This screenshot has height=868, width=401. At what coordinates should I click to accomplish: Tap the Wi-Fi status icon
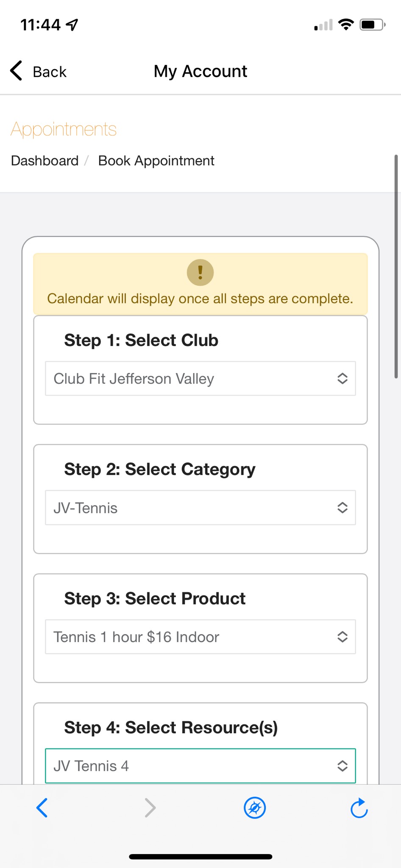[x=346, y=25]
